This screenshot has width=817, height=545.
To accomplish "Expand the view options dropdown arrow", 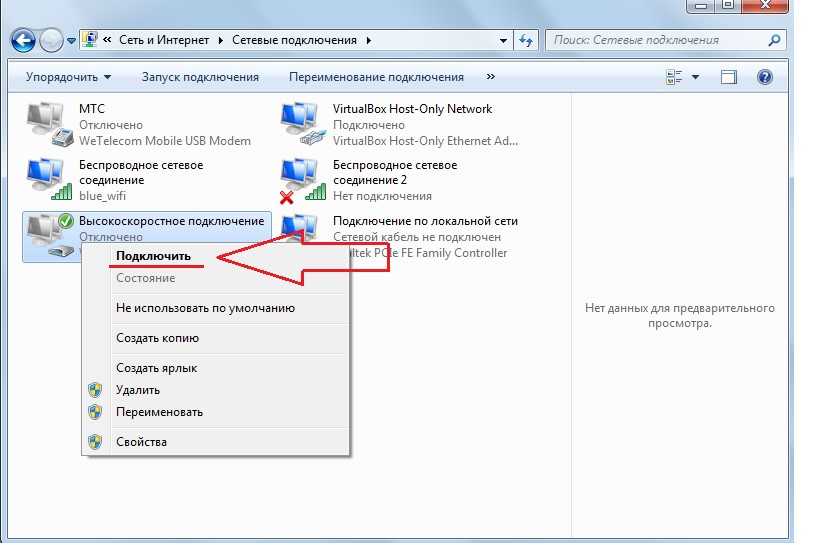I will [696, 77].
